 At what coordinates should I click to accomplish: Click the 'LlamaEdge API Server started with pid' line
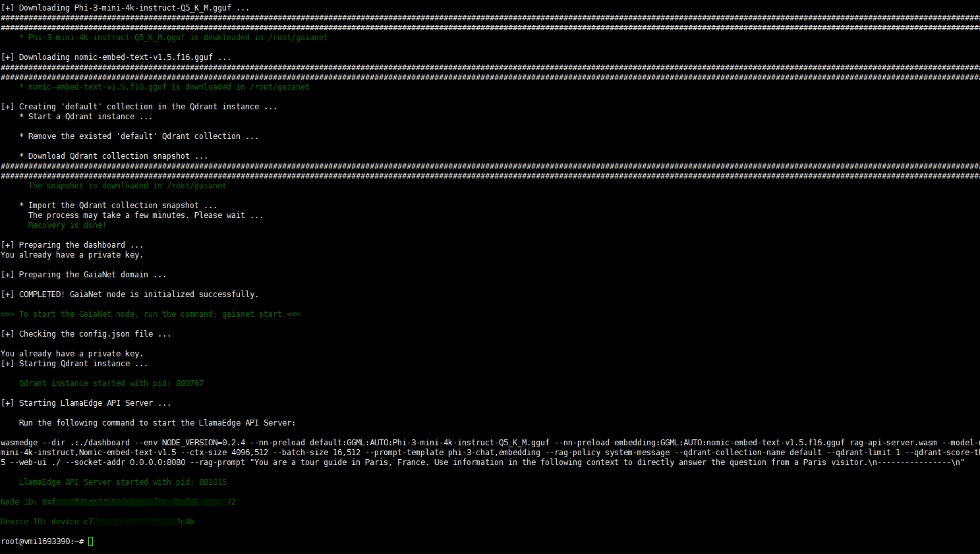point(123,482)
